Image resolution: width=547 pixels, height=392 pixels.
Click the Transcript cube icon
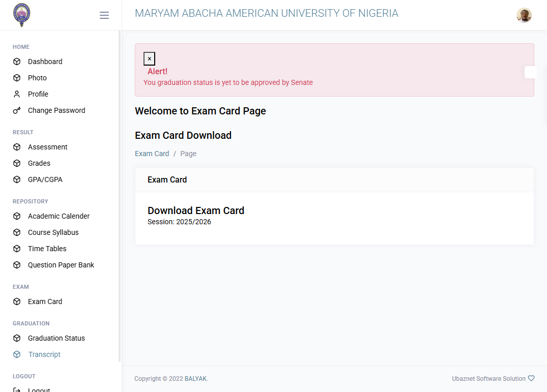point(17,354)
